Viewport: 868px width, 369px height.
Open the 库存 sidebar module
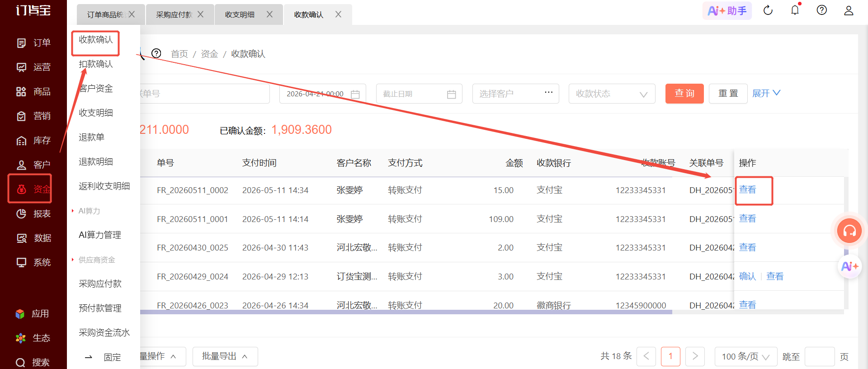click(33, 141)
